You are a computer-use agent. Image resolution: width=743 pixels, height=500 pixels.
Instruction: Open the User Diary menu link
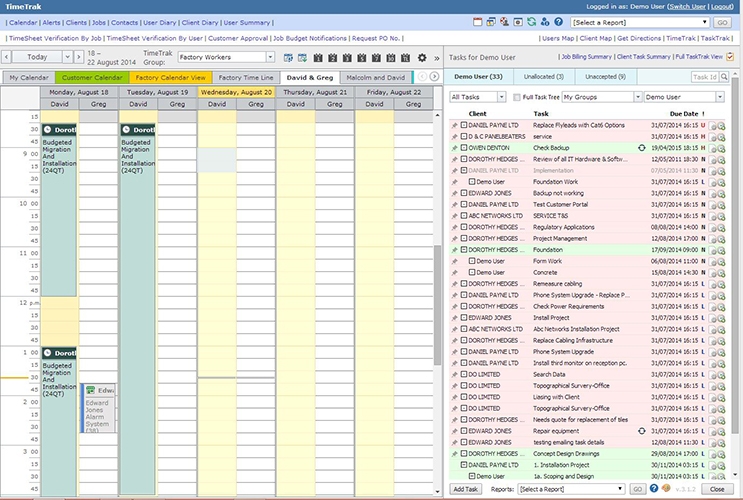[160, 22]
